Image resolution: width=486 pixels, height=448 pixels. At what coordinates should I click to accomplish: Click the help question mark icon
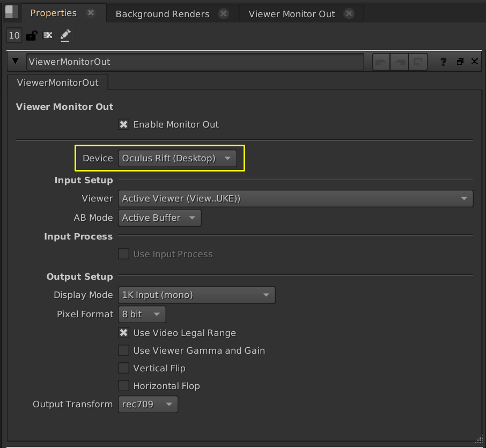(x=443, y=62)
